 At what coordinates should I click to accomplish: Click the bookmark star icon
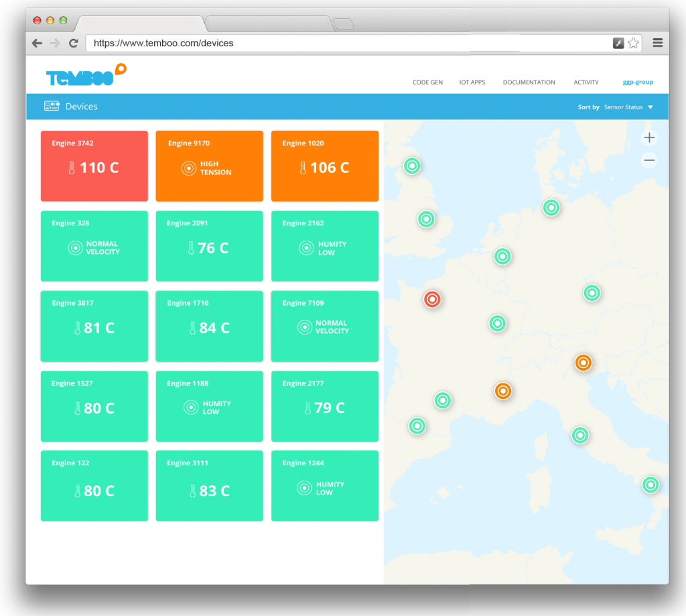633,43
